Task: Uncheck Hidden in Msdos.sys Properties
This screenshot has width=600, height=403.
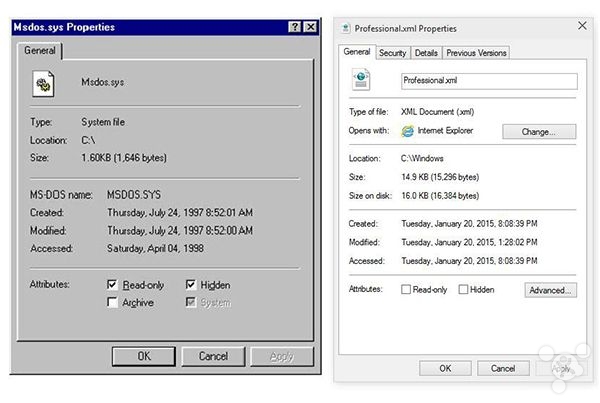Action: [191, 284]
